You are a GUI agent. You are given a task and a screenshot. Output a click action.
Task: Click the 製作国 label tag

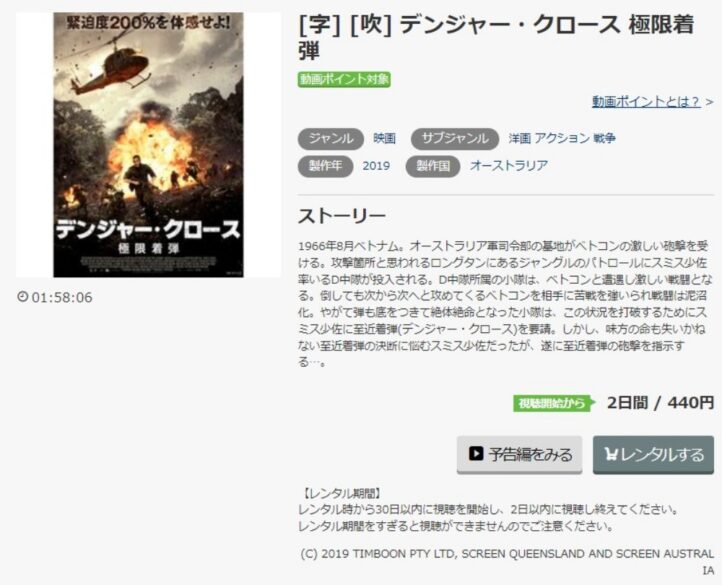(433, 166)
